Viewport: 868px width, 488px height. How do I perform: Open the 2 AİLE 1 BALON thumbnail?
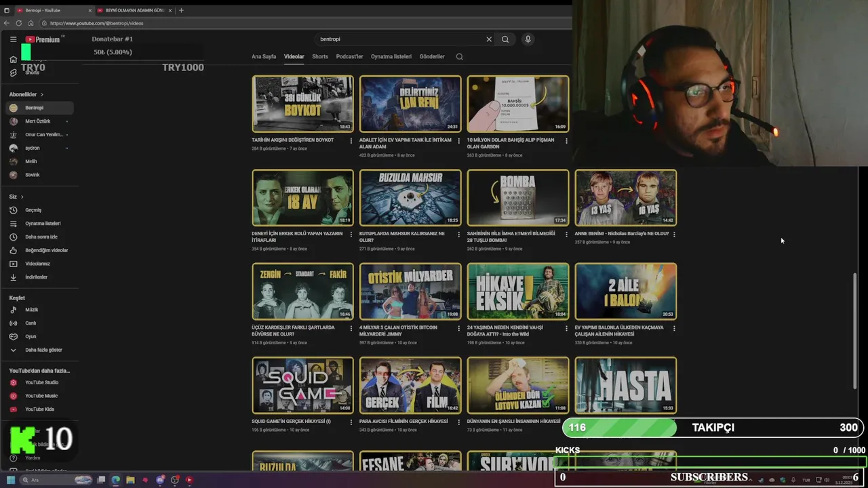tap(625, 291)
